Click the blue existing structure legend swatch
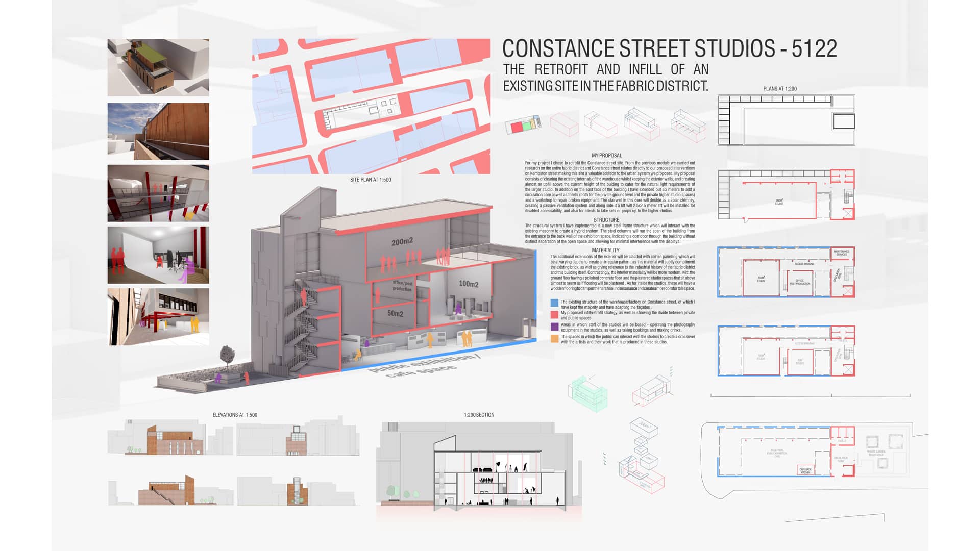 (x=554, y=303)
